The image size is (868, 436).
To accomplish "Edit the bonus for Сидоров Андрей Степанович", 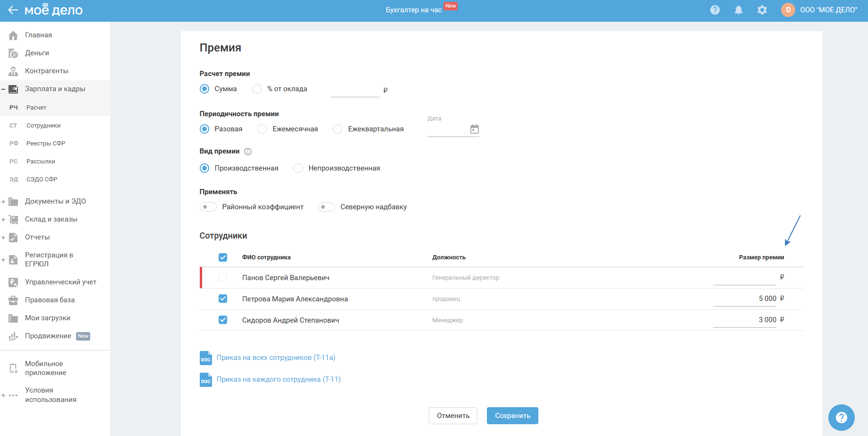I will point(745,320).
